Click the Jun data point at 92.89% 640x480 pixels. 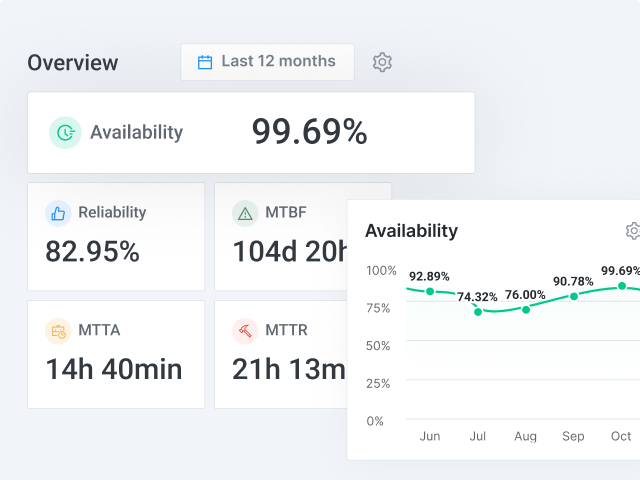430,291
